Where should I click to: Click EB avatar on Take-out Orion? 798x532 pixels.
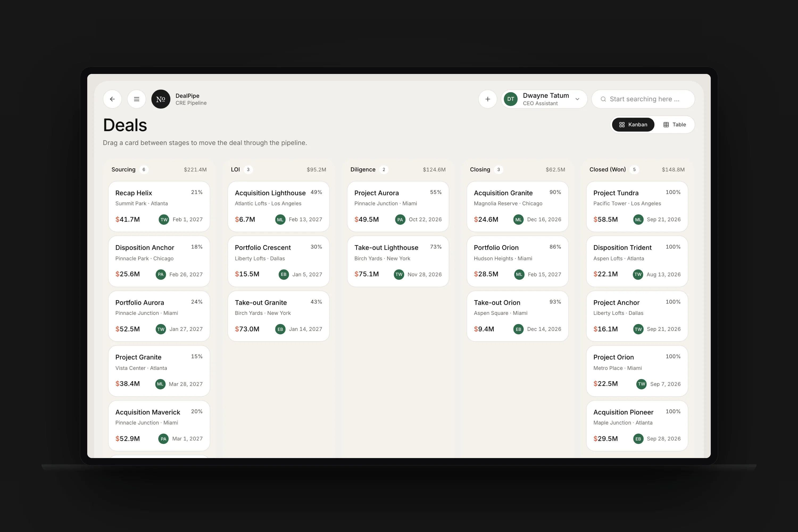point(518,329)
